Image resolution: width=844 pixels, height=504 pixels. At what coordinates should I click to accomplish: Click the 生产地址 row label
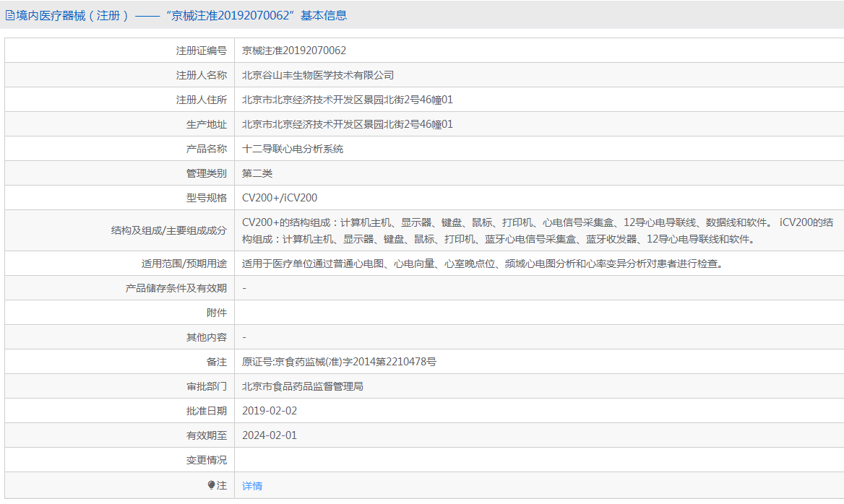coord(207,124)
